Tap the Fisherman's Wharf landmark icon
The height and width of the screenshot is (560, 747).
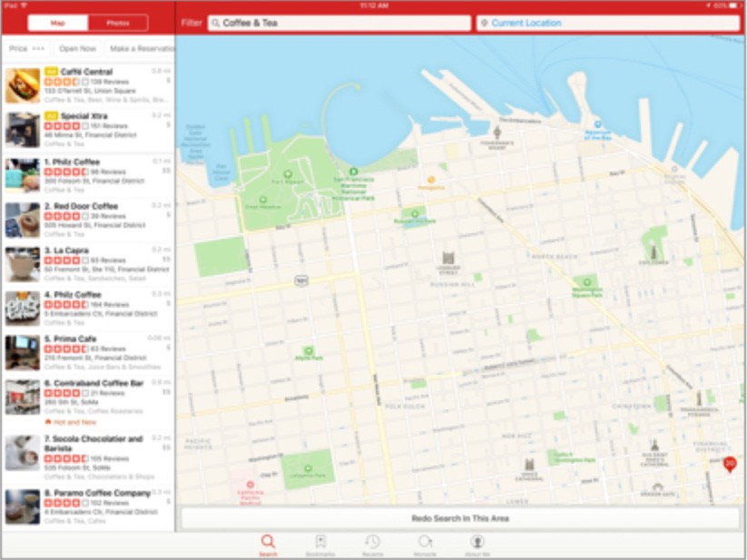point(497,132)
